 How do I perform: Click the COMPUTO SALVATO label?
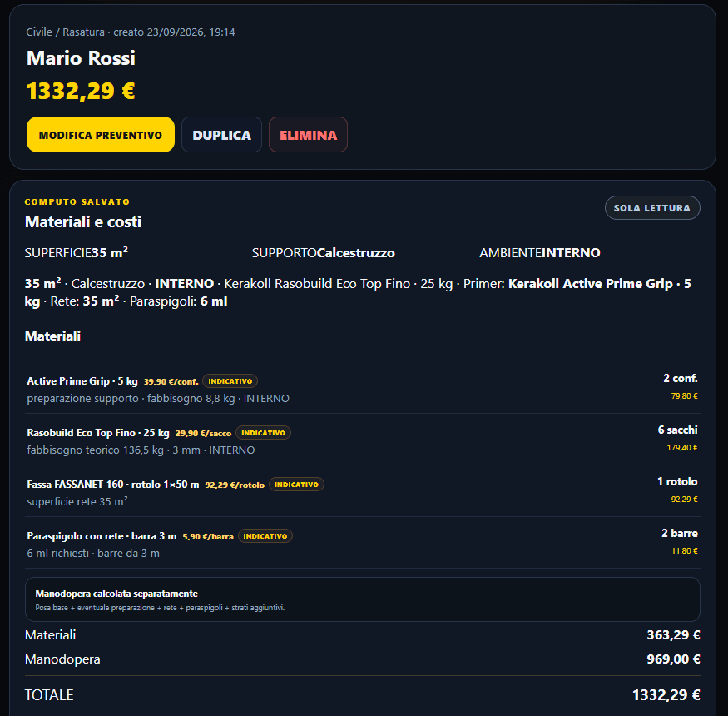pos(77,201)
